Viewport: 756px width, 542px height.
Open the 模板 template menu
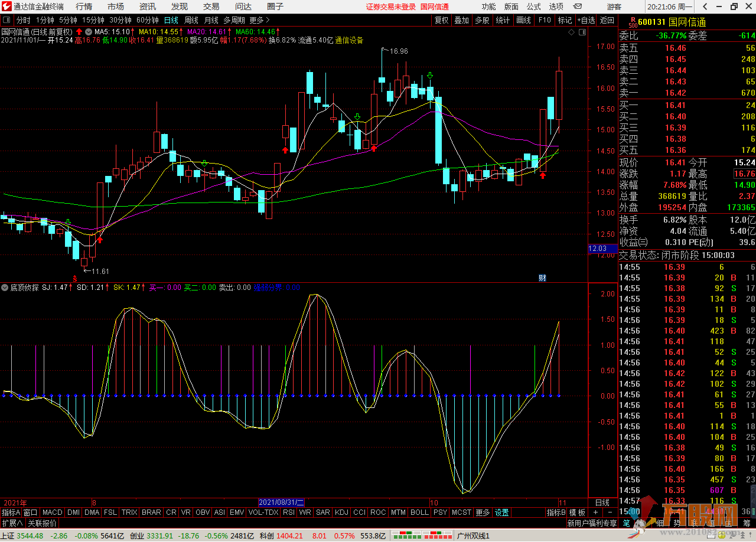(577, 512)
